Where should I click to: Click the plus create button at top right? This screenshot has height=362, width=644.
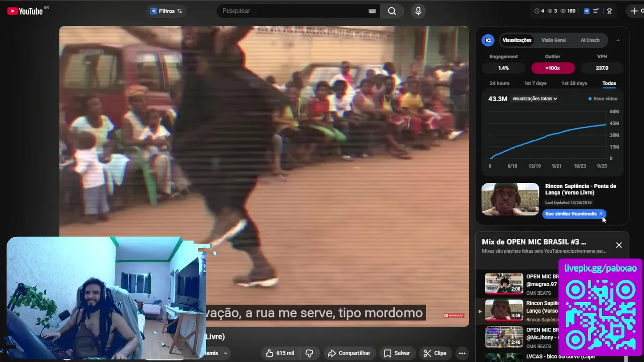pos(635,11)
